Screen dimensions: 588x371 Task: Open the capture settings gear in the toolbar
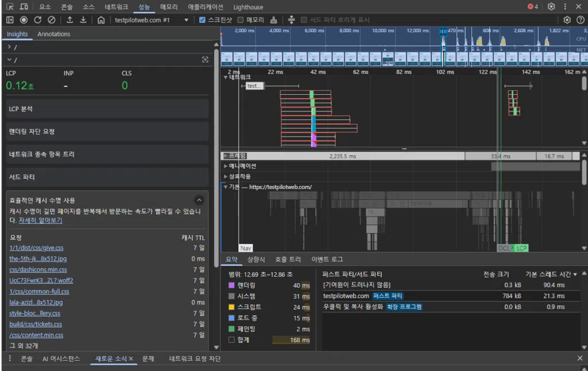coord(566,19)
